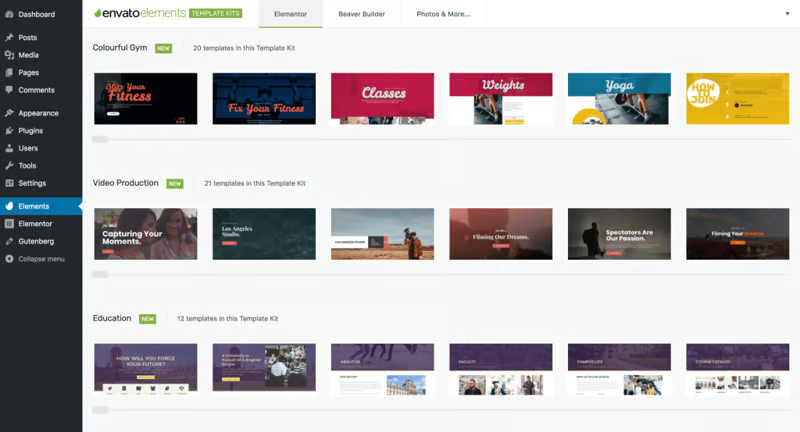Open Media via its sidebar icon

coord(9,55)
